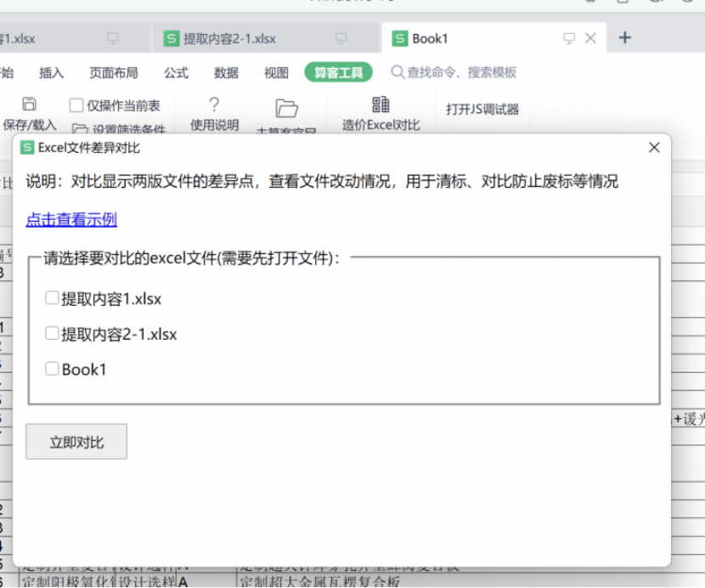The width and height of the screenshot is (705, 588).
Task: Select the Book1 checkbox in dialog
Action: (52, 369)
